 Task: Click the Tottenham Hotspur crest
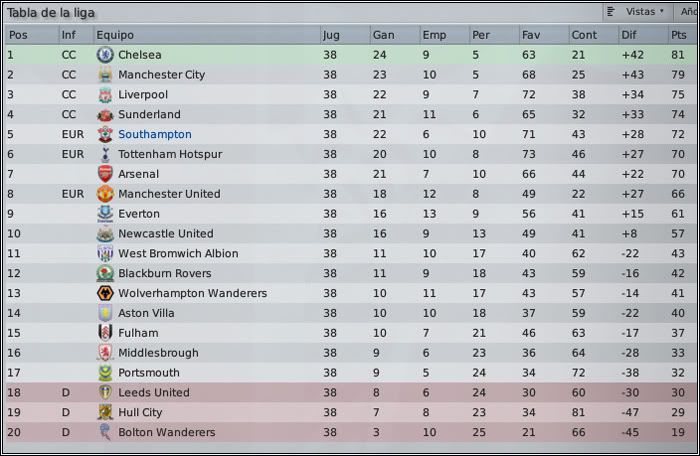pyautogui.click(x=105, y=154)
